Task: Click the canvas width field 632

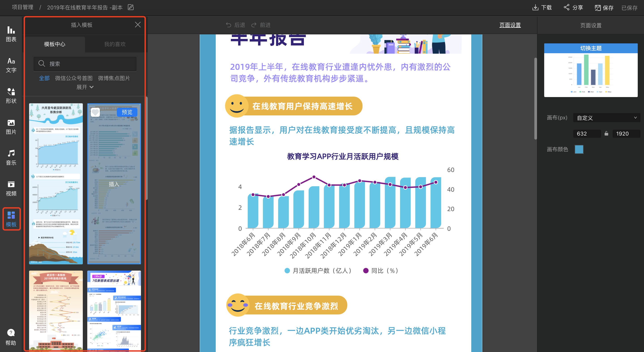Action: 587,134
